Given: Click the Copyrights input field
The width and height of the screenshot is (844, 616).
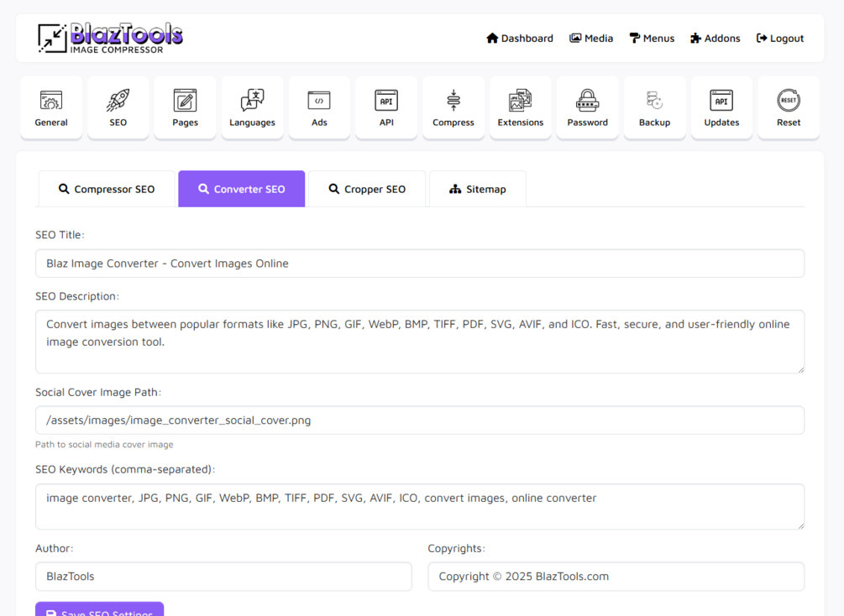Looking at the screenshot, I should pos(616,577).
